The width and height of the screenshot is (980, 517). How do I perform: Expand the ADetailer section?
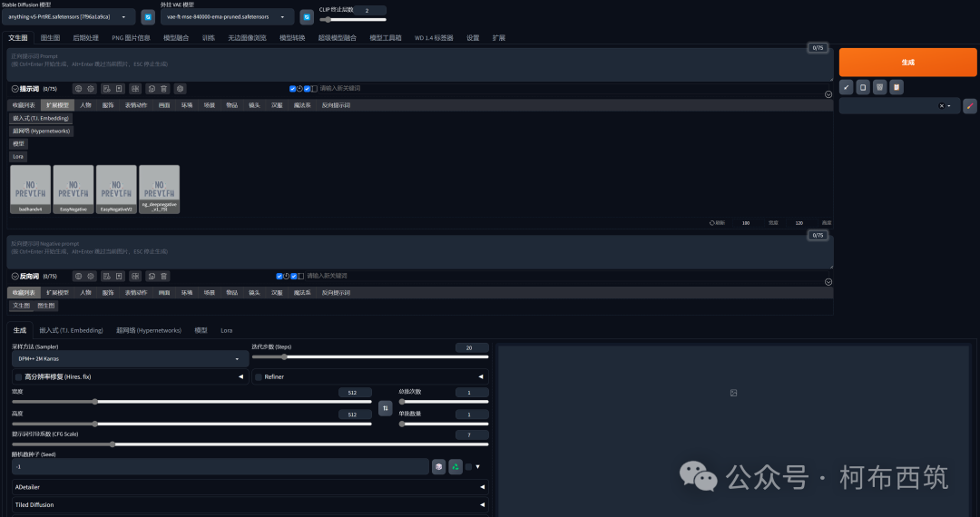click(250, 487)
